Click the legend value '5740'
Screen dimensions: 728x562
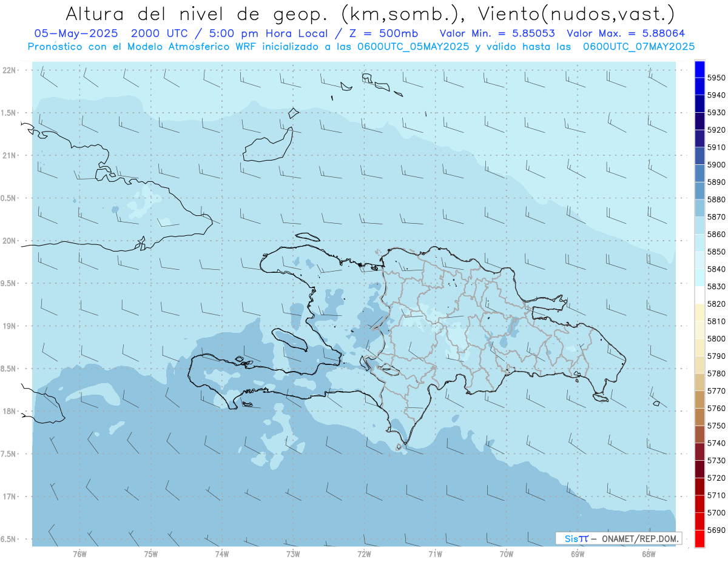(716, 443)
